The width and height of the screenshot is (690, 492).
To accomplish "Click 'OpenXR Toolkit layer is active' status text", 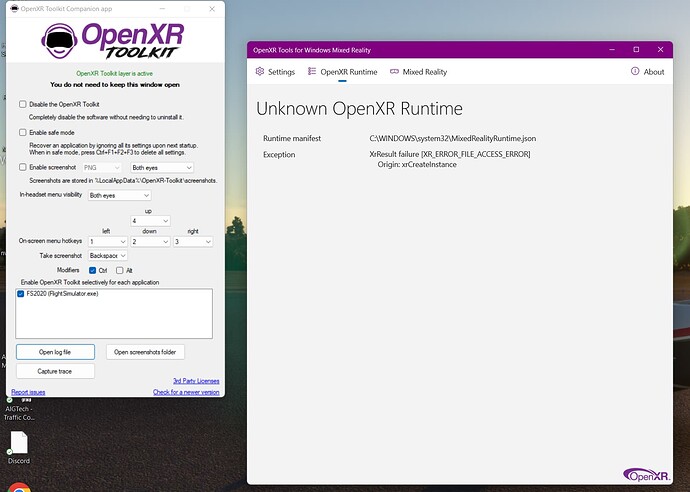I will (x=114, y=73).
